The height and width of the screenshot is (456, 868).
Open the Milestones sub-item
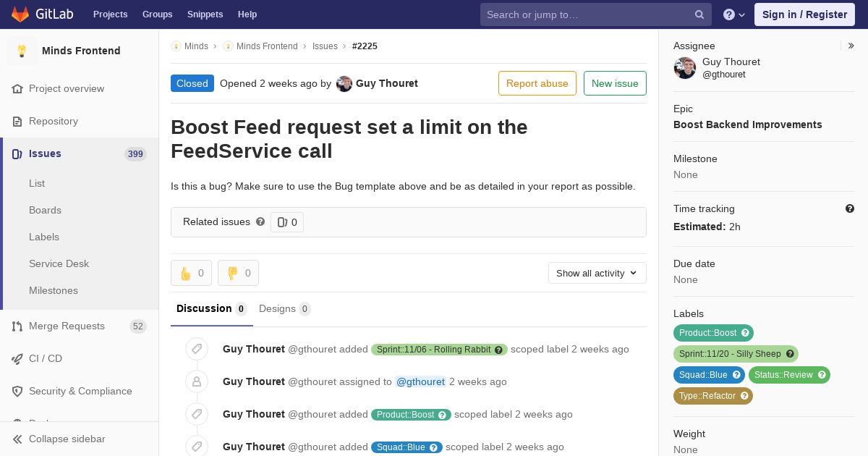coord(54,290)
